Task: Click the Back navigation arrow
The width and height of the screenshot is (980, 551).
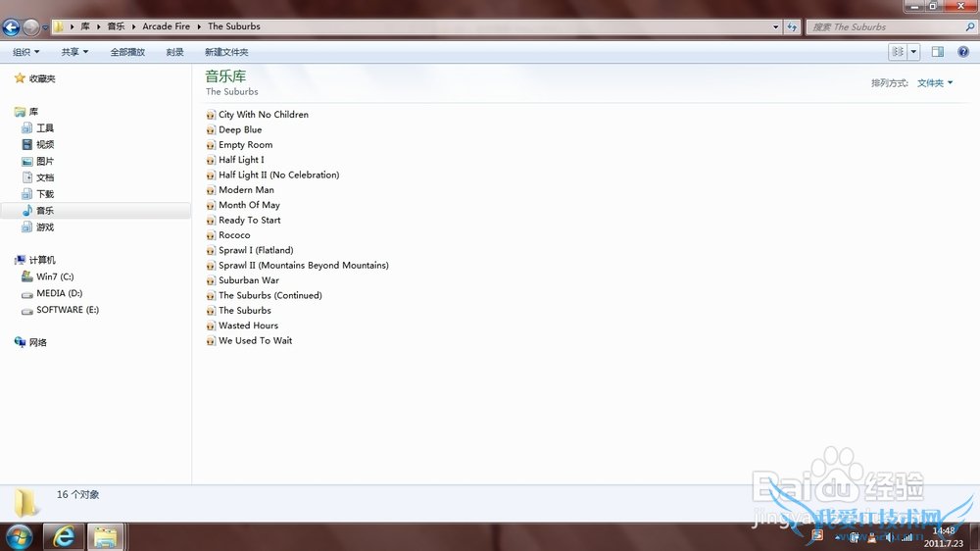Action: pyautogui.click(x=11, y=26)
